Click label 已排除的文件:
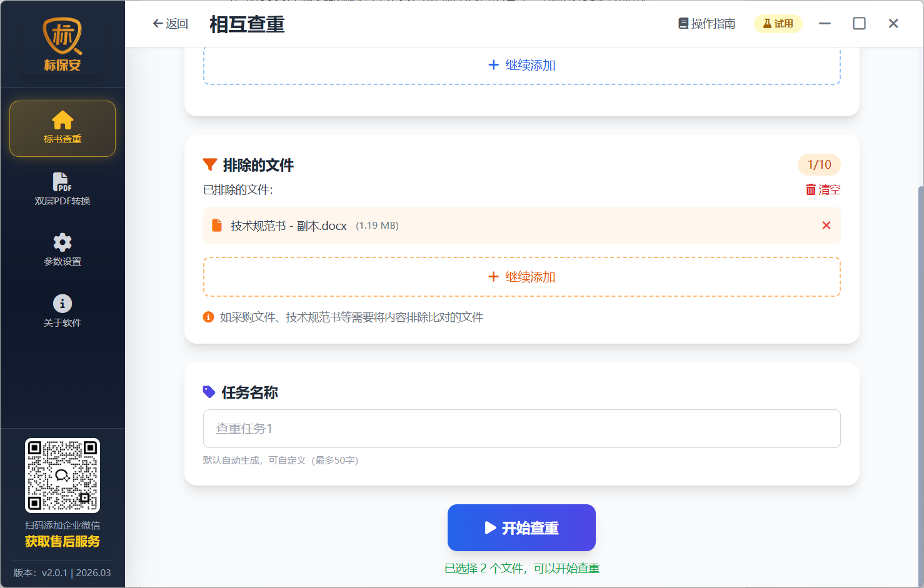The width and height of the screenshot is (924, 588). 238,190
